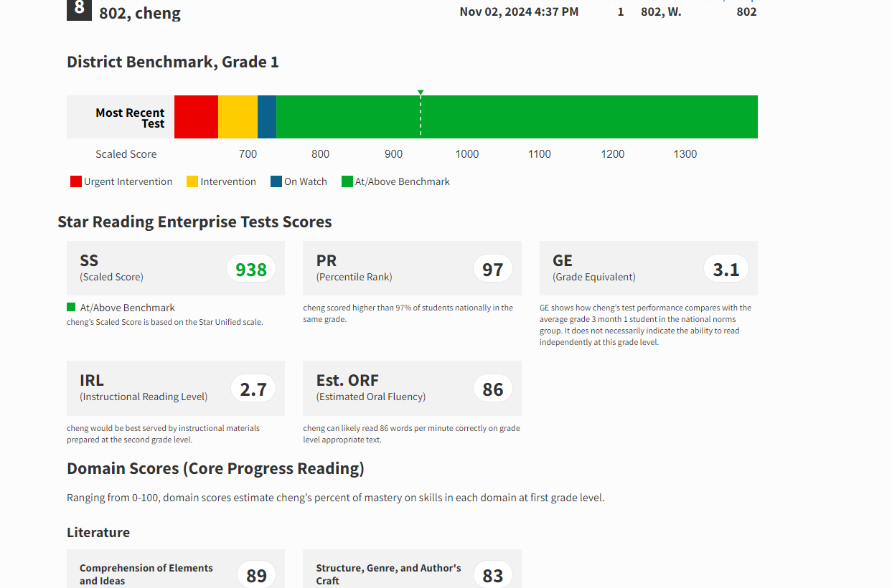Click the Grade Equivalent 3.1 badge
Image resolution: width=892 pixels, height=588 pixels.
(x=726, y=269)
